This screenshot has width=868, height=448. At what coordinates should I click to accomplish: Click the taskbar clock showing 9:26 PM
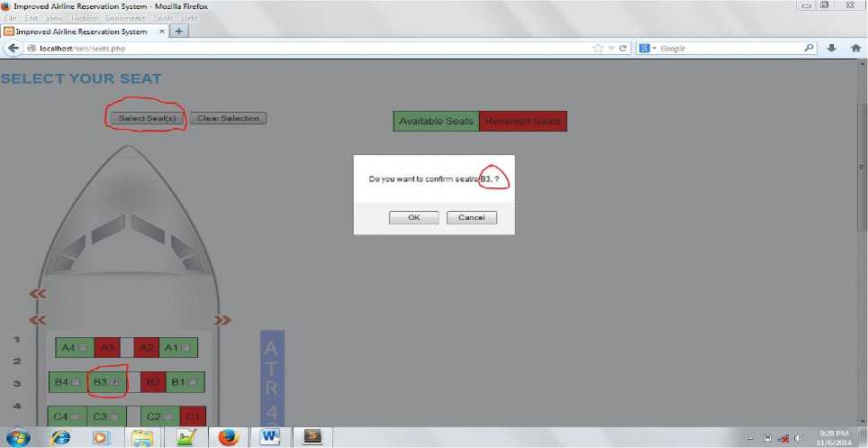834,437
